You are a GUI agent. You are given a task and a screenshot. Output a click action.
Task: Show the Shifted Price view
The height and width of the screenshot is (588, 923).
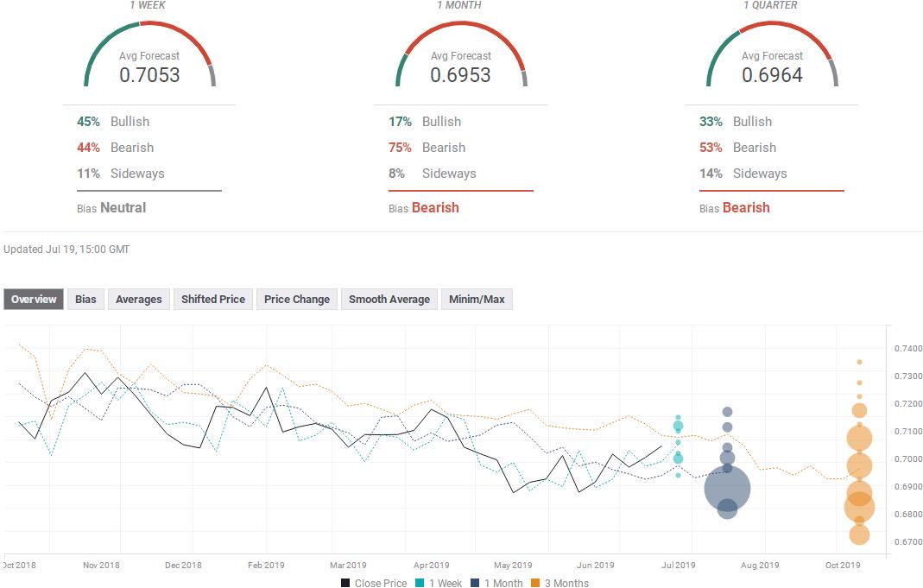(x=213, y=299)
